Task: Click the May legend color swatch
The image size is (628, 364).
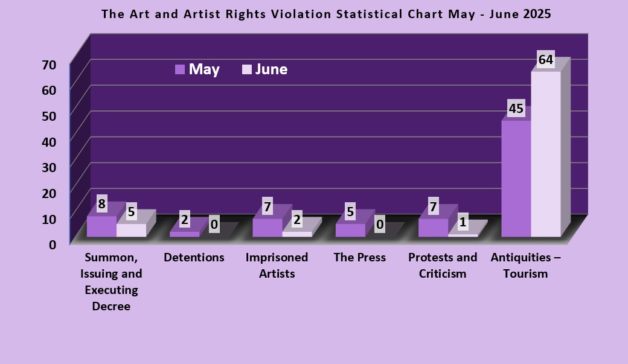Action: [x=179, y=69]
